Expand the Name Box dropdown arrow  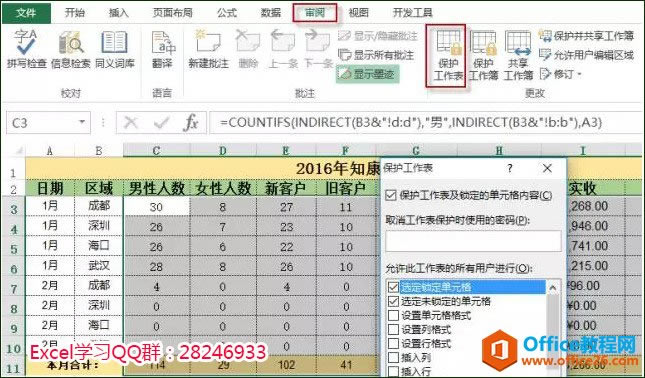pyautogui.click(x=82, y=122)
